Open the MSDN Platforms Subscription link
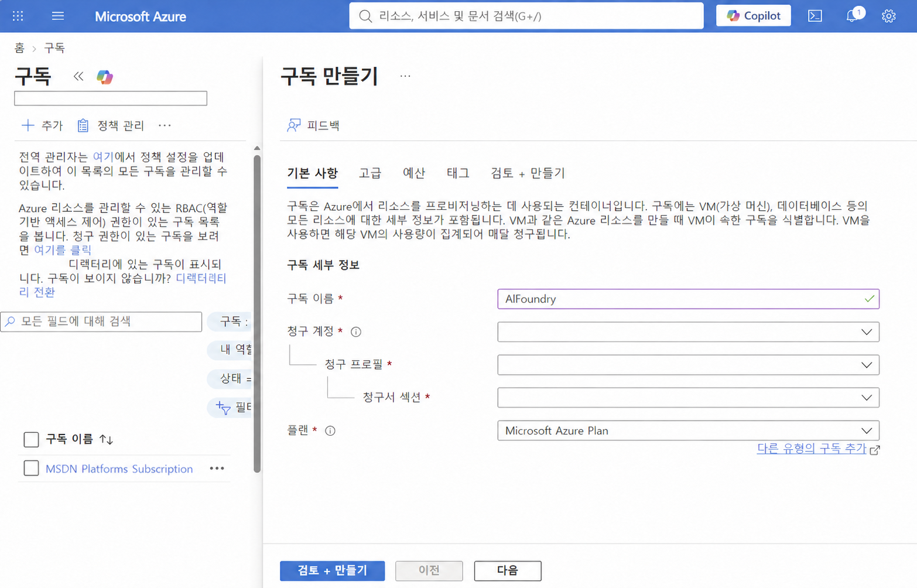Screen dimensions: 917x588 pyautogui.click(x=119, y=469)
